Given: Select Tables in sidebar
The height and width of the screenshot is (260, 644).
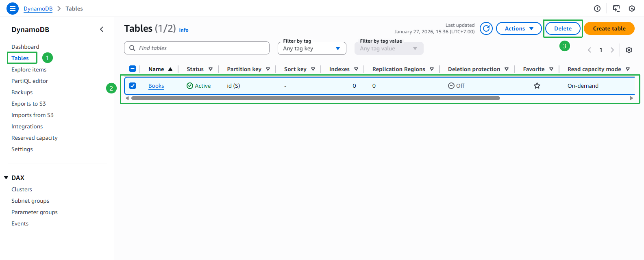Looking at the screenshot, I should tap(20, 58).
